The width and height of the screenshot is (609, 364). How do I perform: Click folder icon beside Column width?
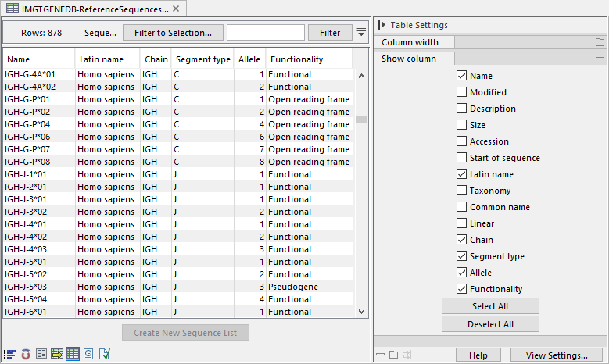pos(600,42)
